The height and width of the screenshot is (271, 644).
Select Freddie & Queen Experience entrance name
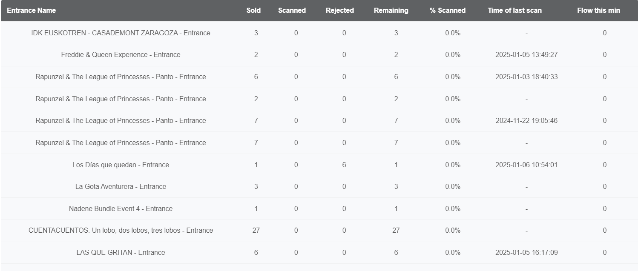point(121,55)
